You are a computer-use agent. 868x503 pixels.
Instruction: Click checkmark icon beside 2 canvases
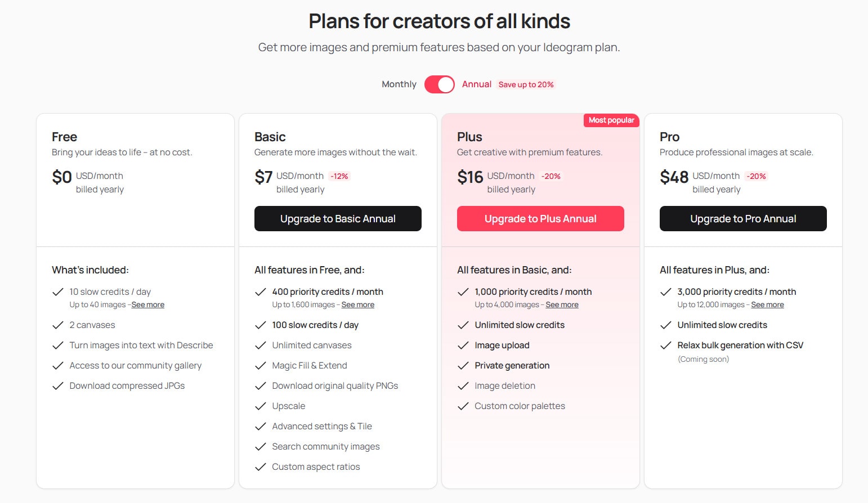point(57,325)
